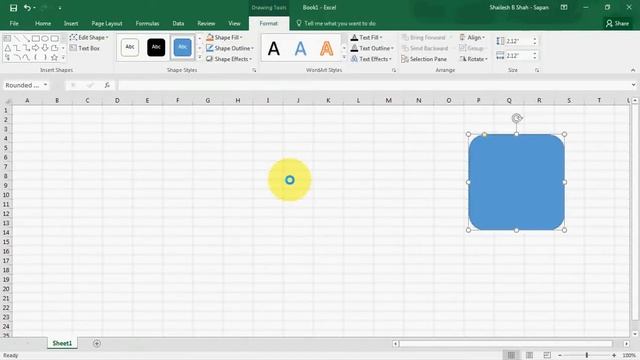This screenshot has width=640, height=360.
Task: Insert a Text Box from the ribbon
Action: pyautogui.click(x=85, y=48)
